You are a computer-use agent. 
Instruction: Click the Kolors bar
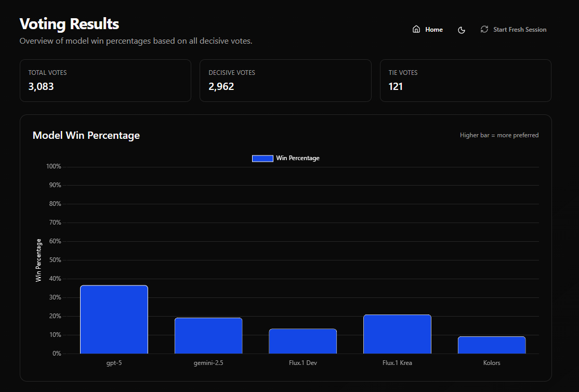click(x=492, y=345)
